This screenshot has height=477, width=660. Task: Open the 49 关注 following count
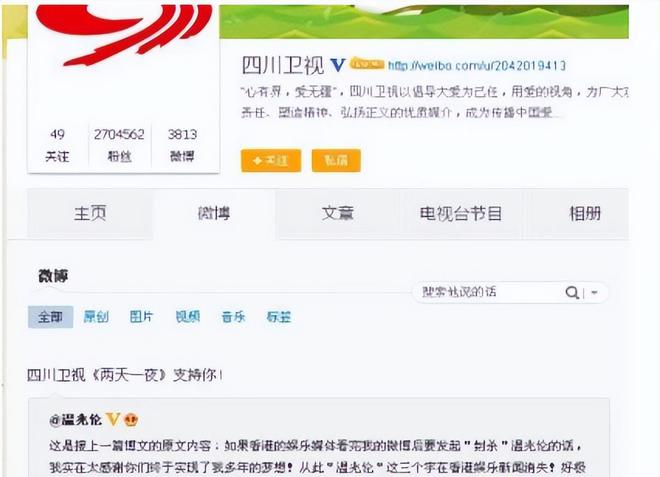(x=57, y=145)
